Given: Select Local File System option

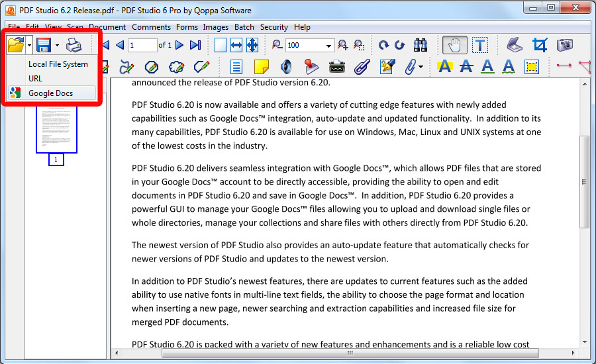Looking at the screenshot, I should (x=58, y=64).
